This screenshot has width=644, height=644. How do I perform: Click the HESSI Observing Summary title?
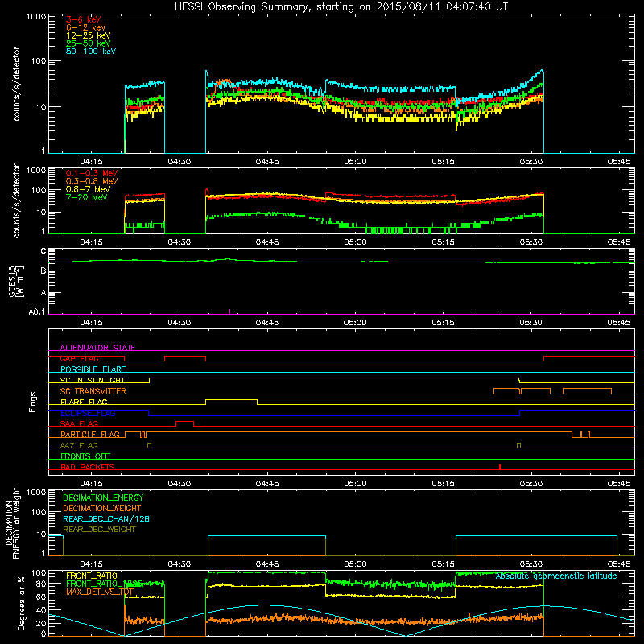coord(341,7)
